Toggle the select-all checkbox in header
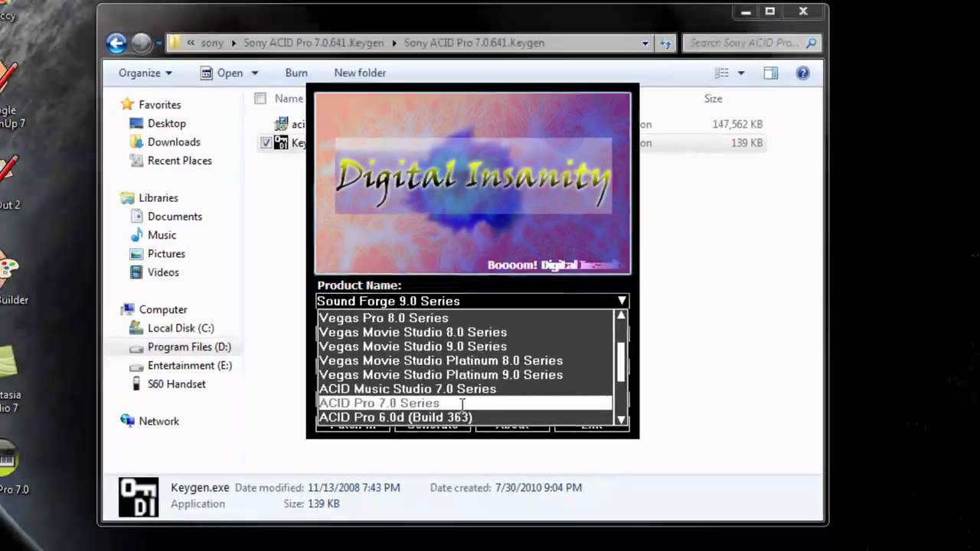980x551 pixels. pyautogui.click(x=260, y=98)
